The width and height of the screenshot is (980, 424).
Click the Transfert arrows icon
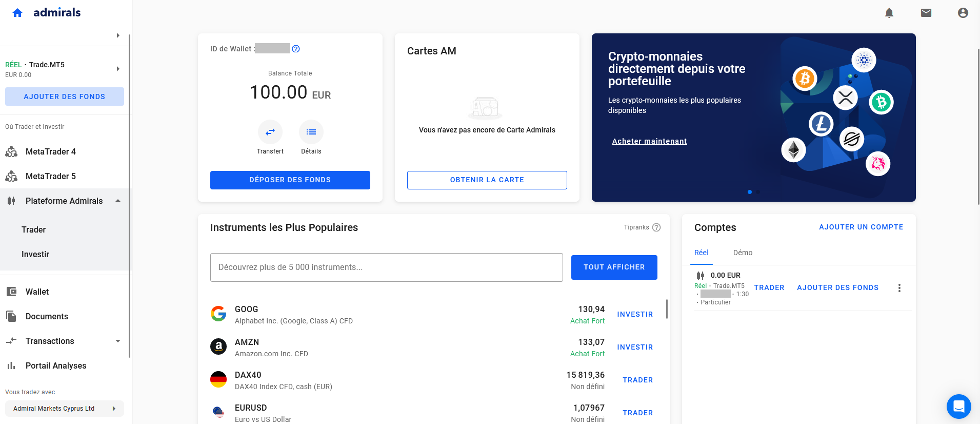pos(270,132)
